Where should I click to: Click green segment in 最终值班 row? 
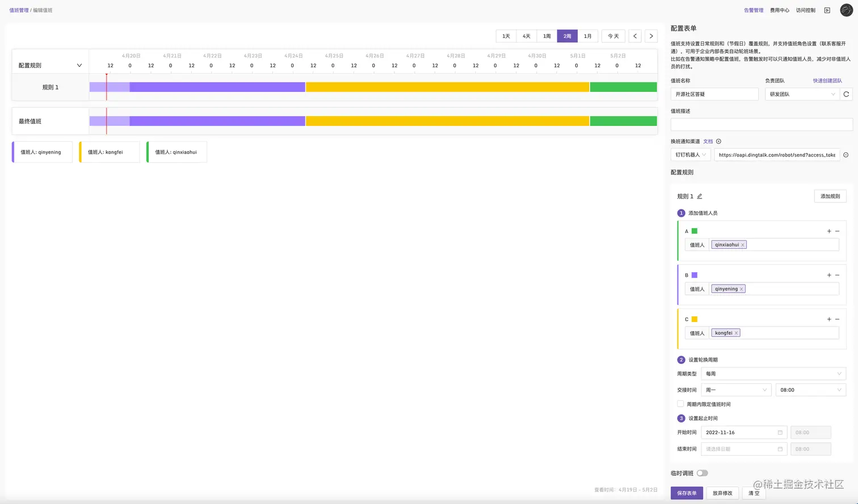(x=624, y=121)
